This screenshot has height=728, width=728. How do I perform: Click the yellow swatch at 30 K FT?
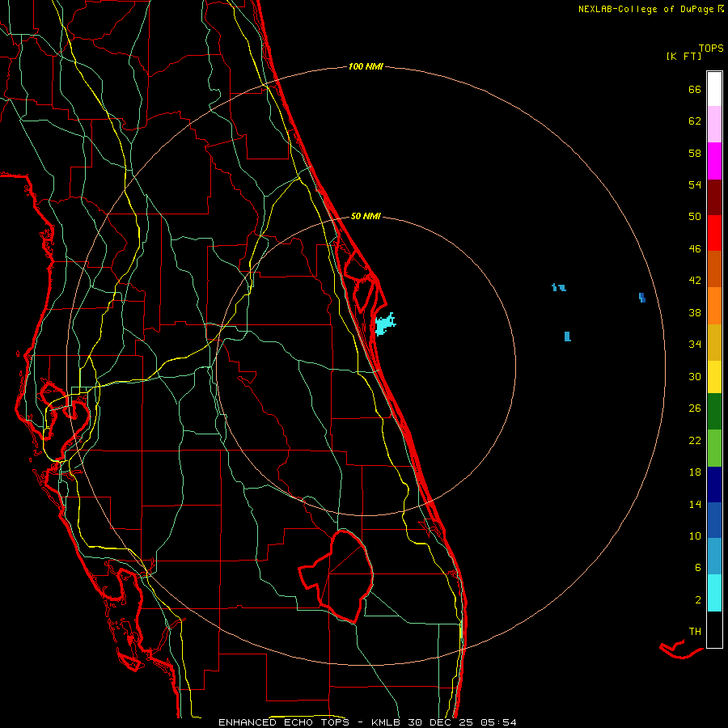(714, 377)
